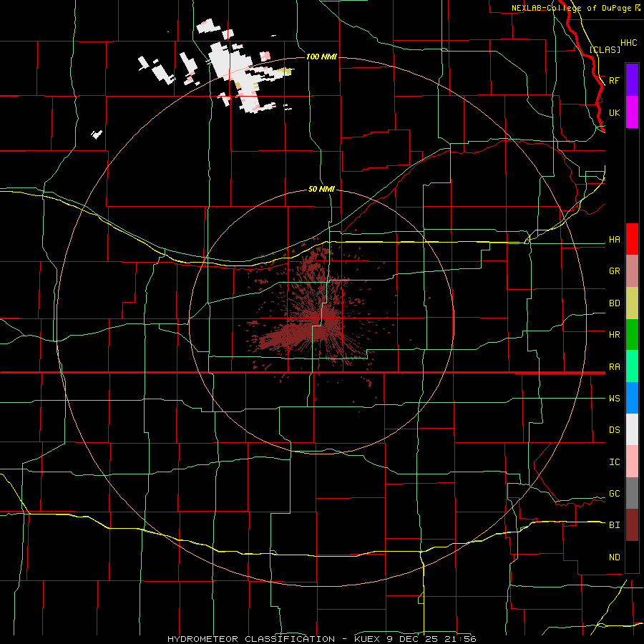Click the RA light green swatch

[632, 366]
